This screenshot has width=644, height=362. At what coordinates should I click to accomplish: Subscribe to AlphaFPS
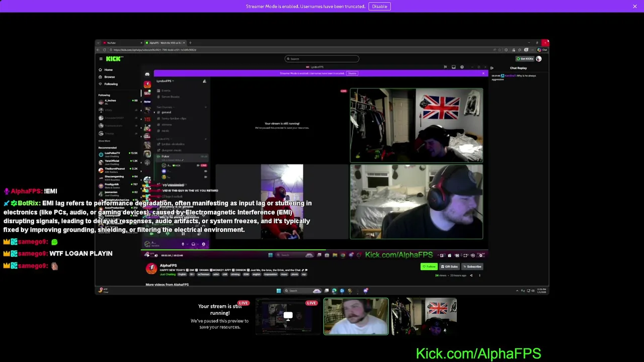(472, 266)
